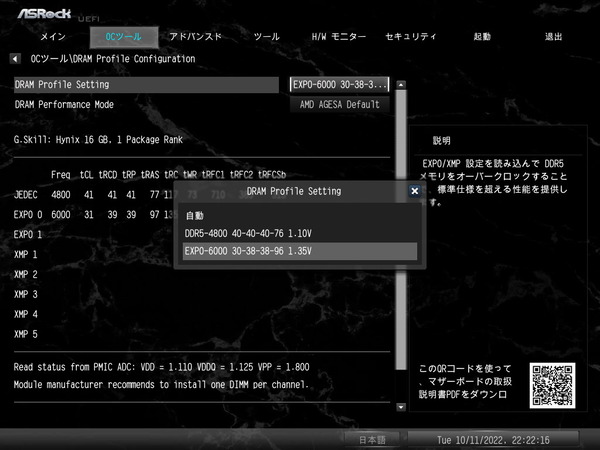Screen dimensions: 600x450
Task: Select the 自動 profile option
Action: 195,215
